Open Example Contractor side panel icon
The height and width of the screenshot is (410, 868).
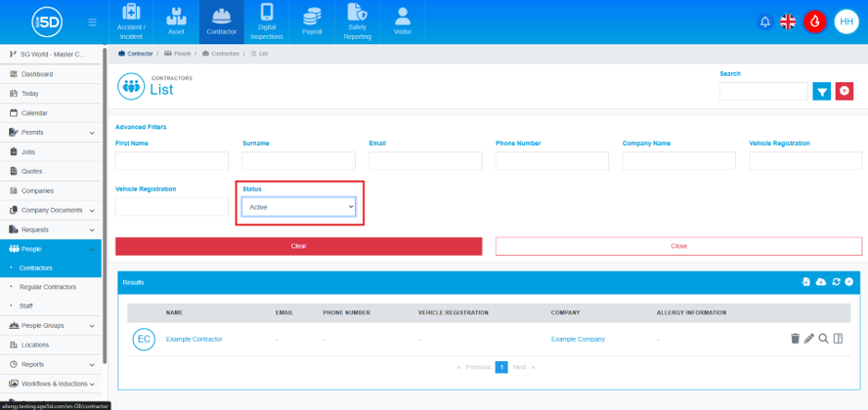[x=838, y=339]
